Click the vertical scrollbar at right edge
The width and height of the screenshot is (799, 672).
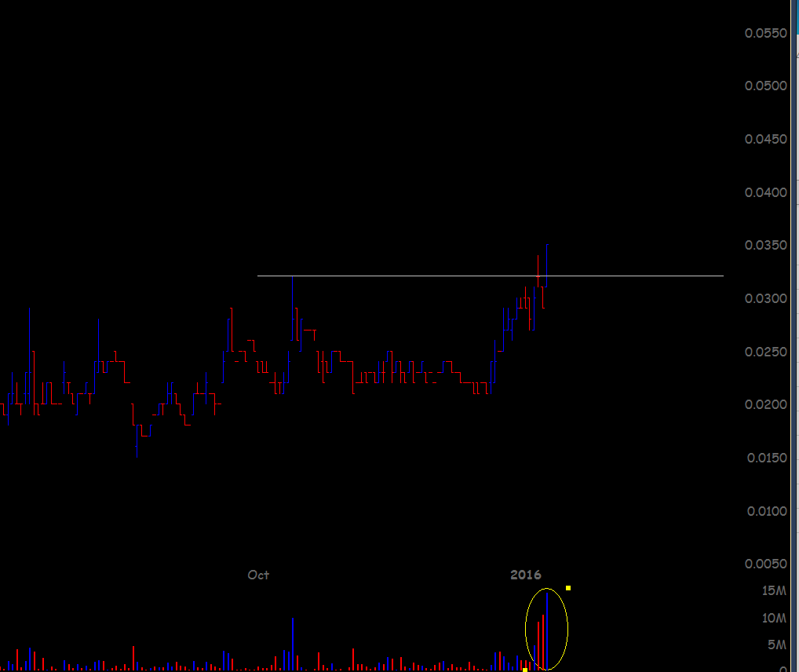coord(795,336)
